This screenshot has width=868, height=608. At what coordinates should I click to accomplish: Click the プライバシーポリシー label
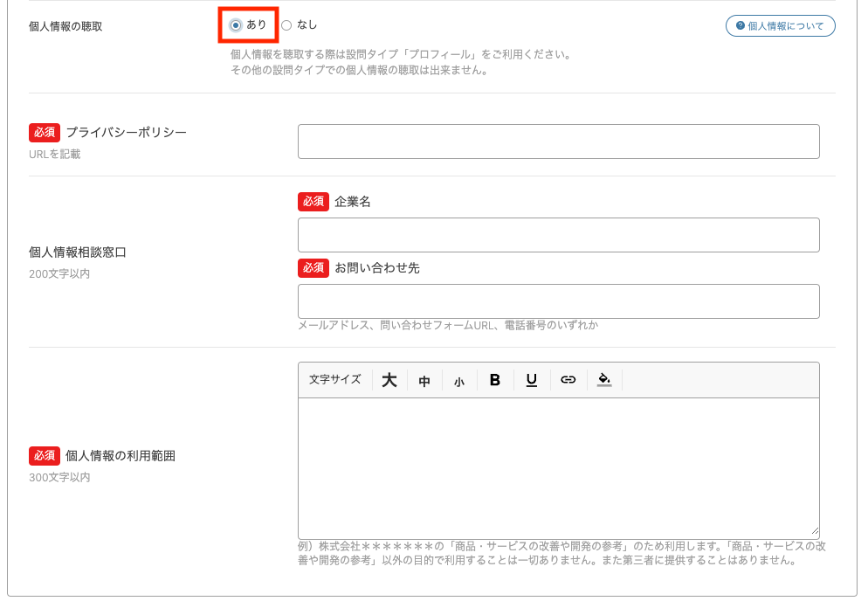[127, 132]
